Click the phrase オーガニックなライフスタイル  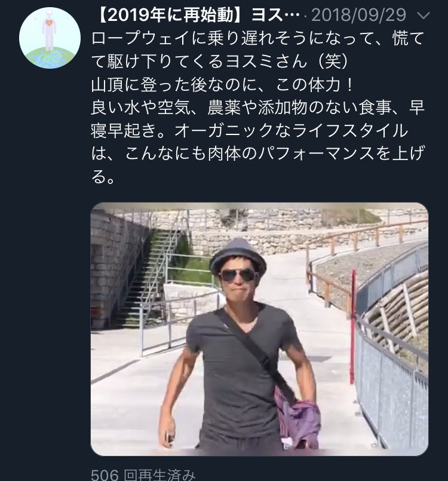[291, 131]
